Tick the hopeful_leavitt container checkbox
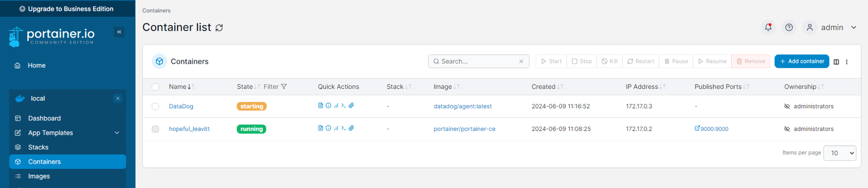This screenshot has height=188, width=868. pyautogui.click(x=156, y=129)
